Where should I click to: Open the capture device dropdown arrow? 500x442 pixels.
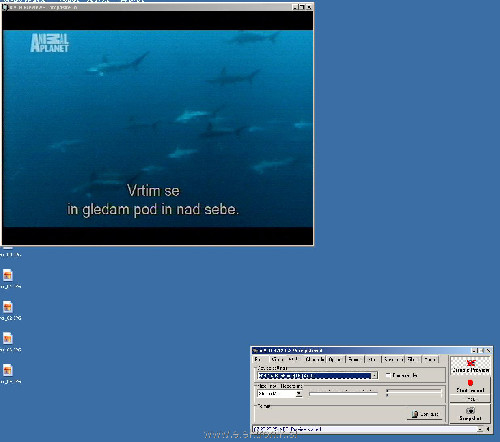(x=374, y=376)
